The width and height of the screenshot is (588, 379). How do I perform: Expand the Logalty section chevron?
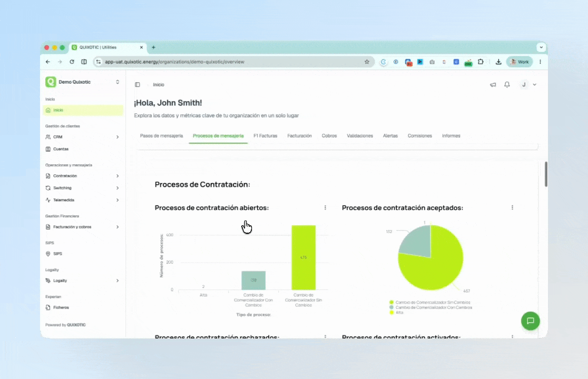[117, 281]
